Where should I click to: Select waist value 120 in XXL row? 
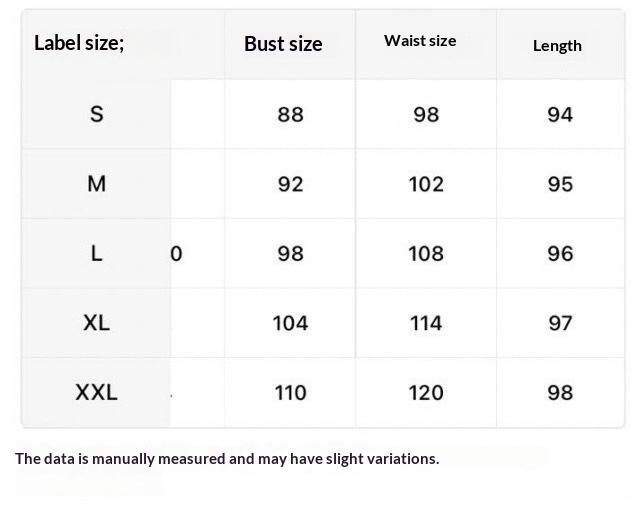pyautogui.click(x=426, y=392)
